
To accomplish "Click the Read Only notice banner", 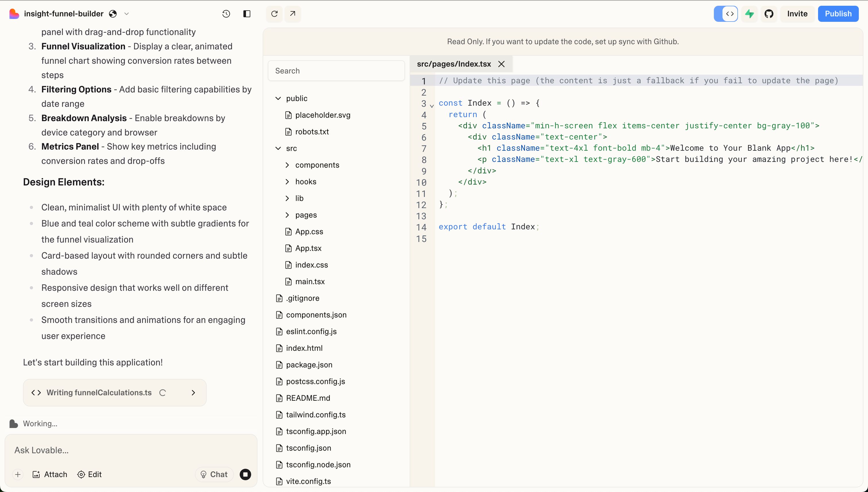I will point(563,42).
